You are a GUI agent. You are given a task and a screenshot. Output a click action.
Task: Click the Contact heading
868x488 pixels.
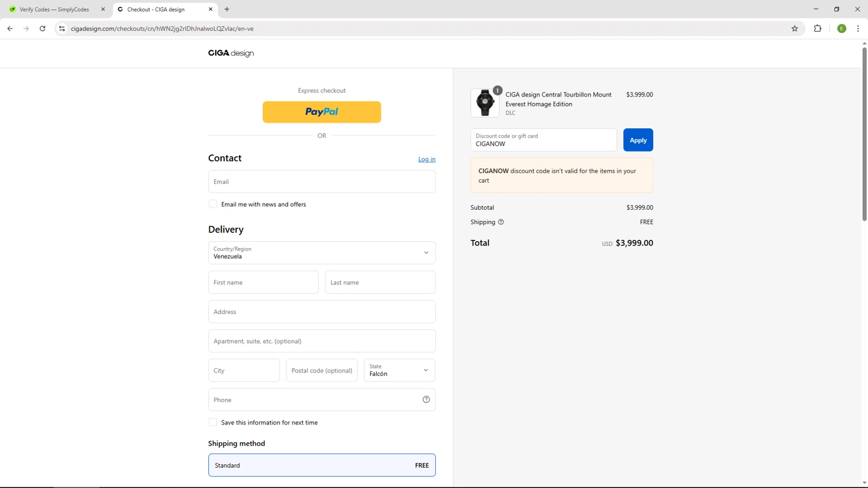point(225,158)
